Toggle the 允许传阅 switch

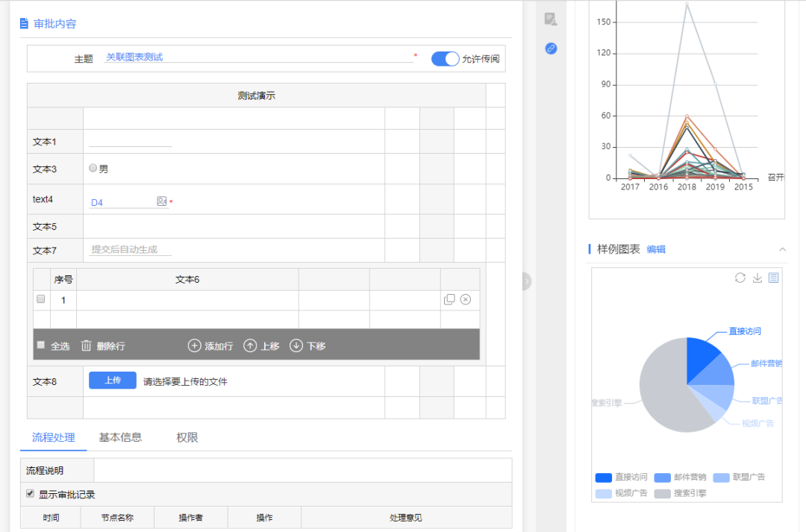tap(445, 59)
